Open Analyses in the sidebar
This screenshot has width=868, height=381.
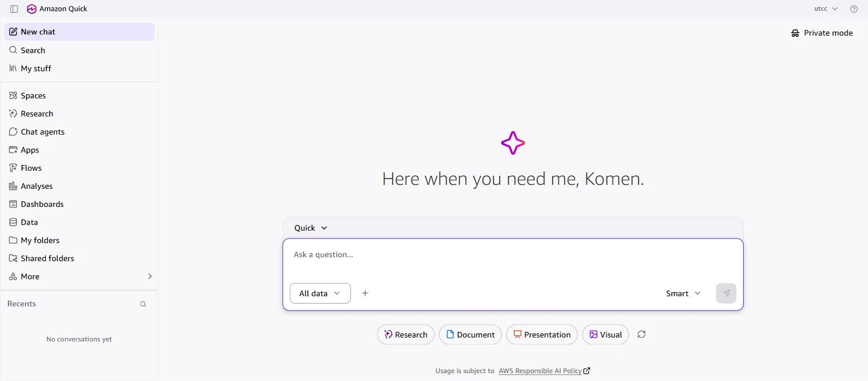coord(79,186)
